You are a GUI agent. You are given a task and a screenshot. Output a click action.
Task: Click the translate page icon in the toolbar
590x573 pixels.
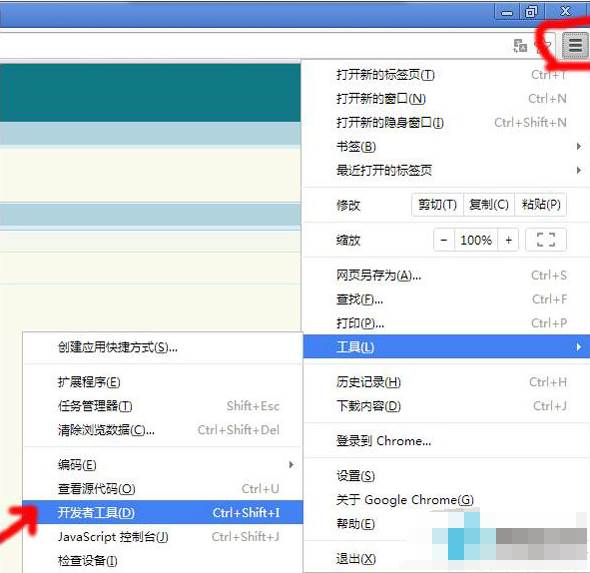coord(520,46)
